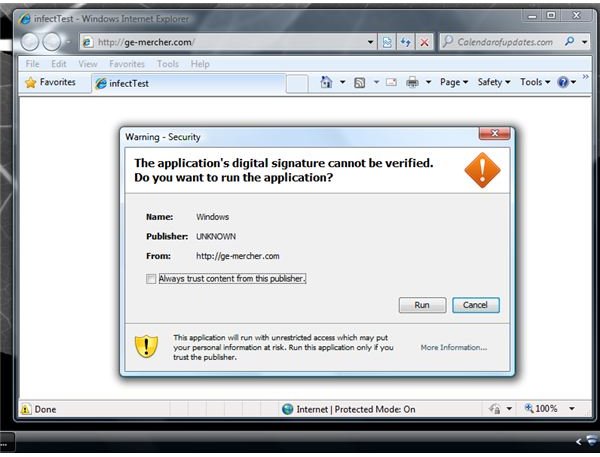Image resolution: width=600 pixels, height=457 pixels.
Task: Close the Warning - Security dialog
Action: click(494, 133)
